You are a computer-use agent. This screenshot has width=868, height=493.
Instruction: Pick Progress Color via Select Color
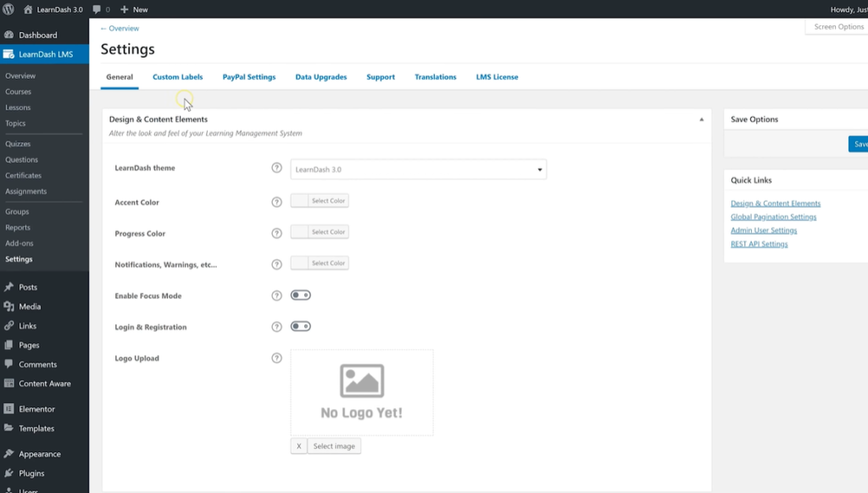click(x=320, y=232)
